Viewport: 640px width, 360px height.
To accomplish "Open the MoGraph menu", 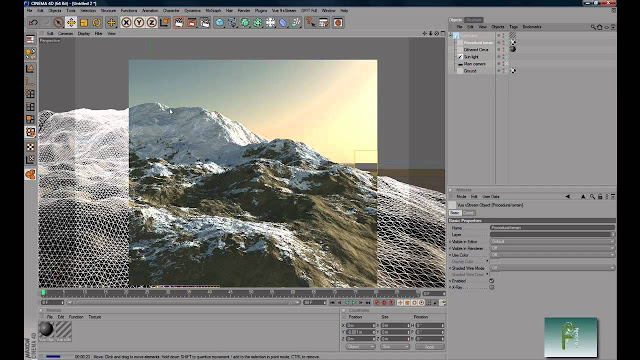I will 213,11.
